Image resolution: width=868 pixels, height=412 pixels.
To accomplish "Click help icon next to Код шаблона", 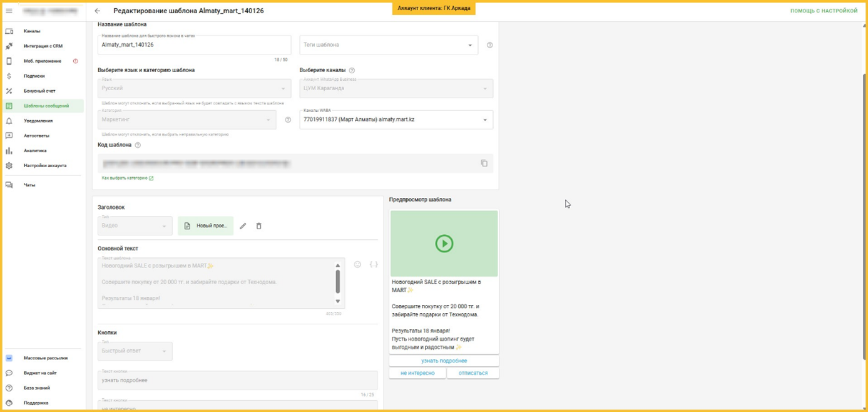I will (138, 145).
